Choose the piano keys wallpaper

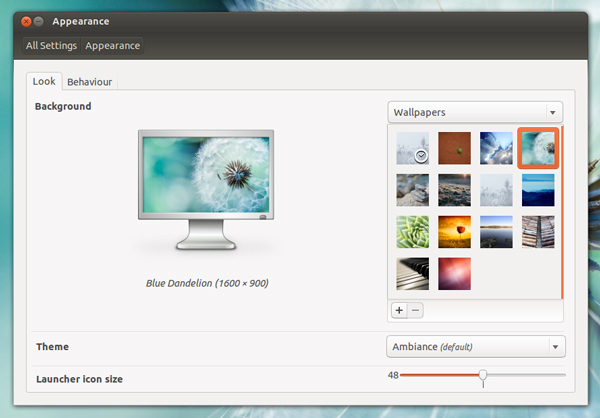pyautogui.click(x=412, y=273)
